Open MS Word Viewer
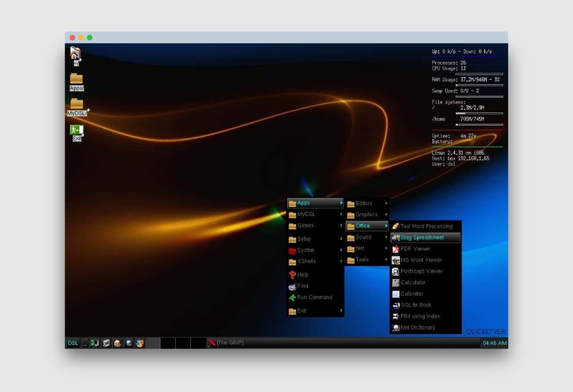 tap(425, 260)
